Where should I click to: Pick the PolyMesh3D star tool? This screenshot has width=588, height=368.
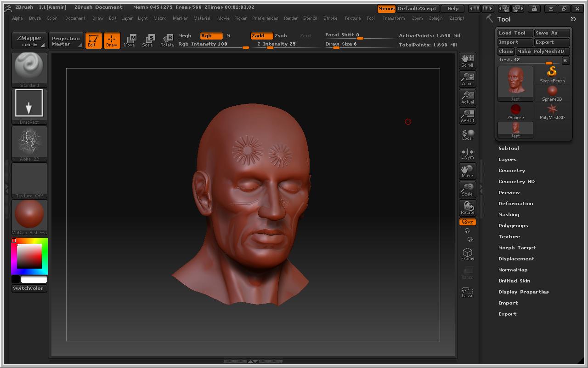[552, 111]
